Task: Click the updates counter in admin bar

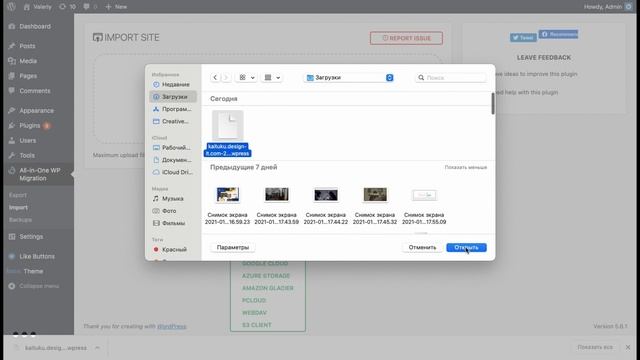Action: 67,7
